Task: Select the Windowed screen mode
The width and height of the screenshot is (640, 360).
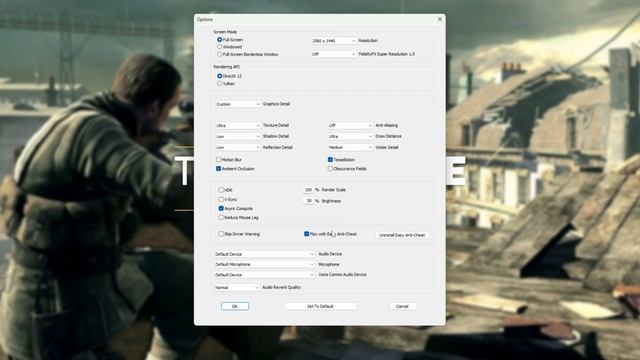Action: click(x=220, y=47)
